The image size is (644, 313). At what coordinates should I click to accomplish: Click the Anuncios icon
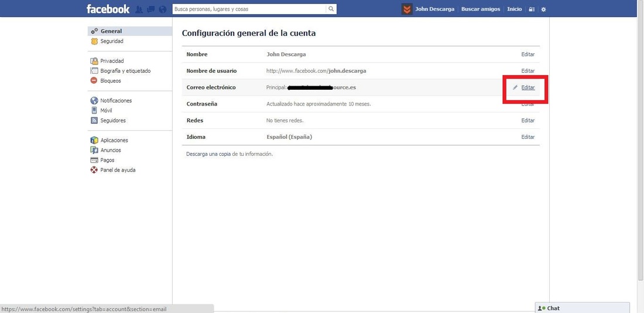(x=94, y=150)
